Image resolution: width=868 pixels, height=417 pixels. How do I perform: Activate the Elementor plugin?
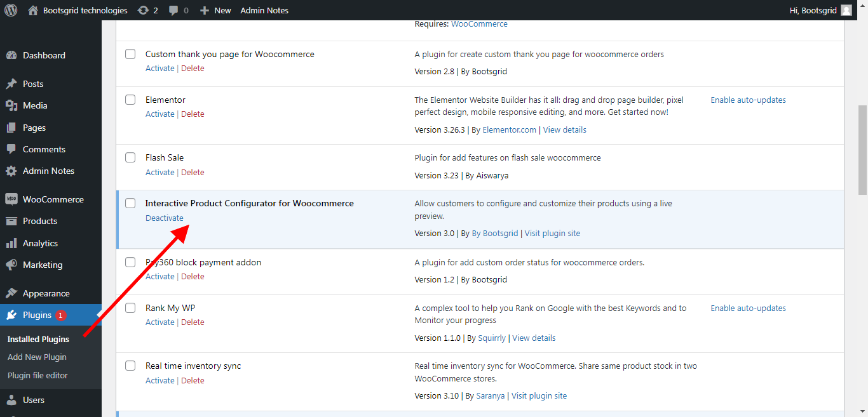[159, 114]
